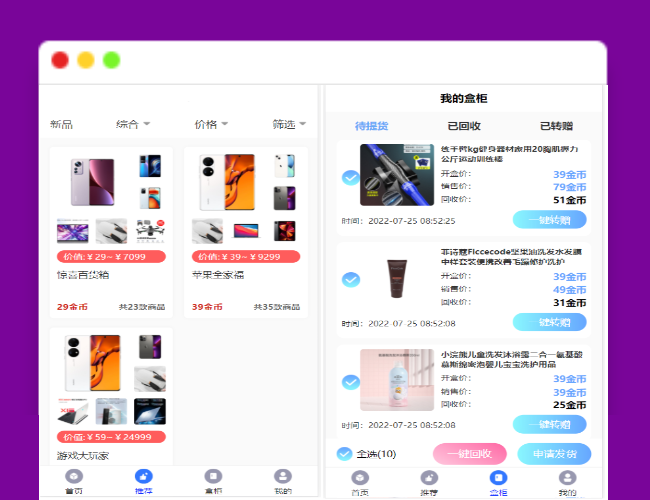Click 共23款商品 count text

tap(142, 307)
